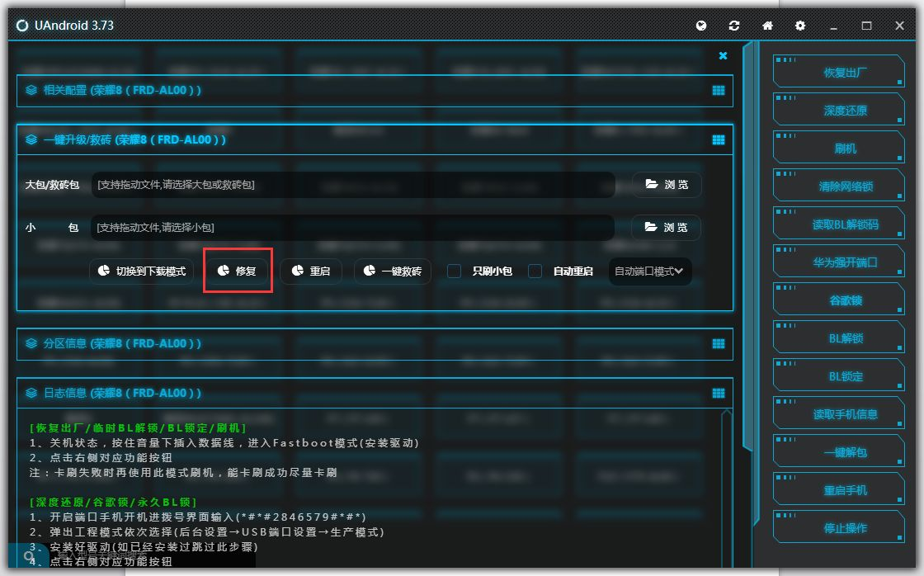Click the magnifier search icon at bottom left

tap(29, 556)
